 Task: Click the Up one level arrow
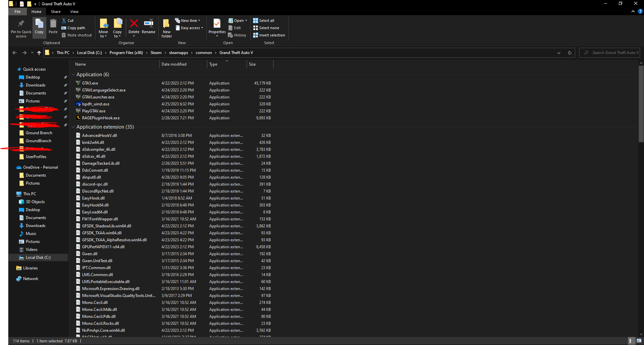pyautogui.click(x=39, y=53)
